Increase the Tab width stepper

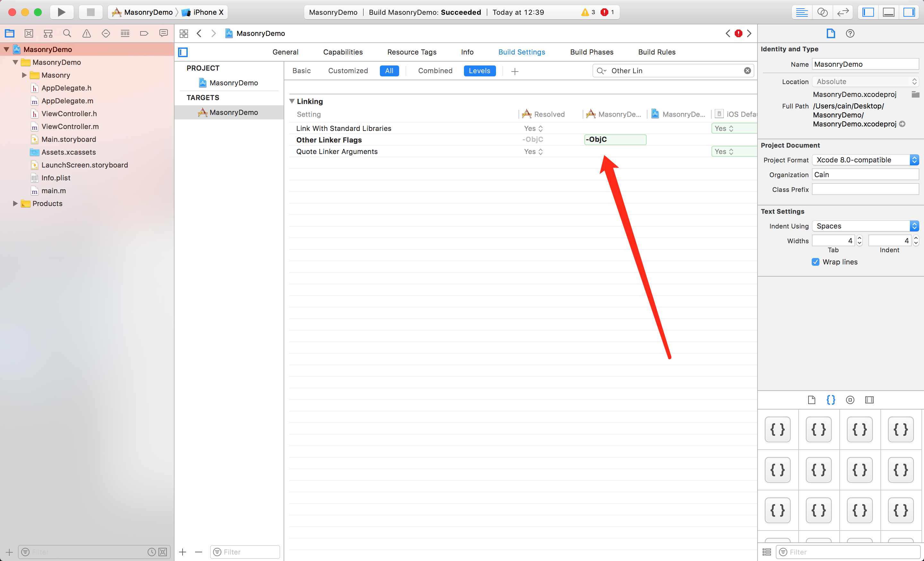(x=859, y=238)
